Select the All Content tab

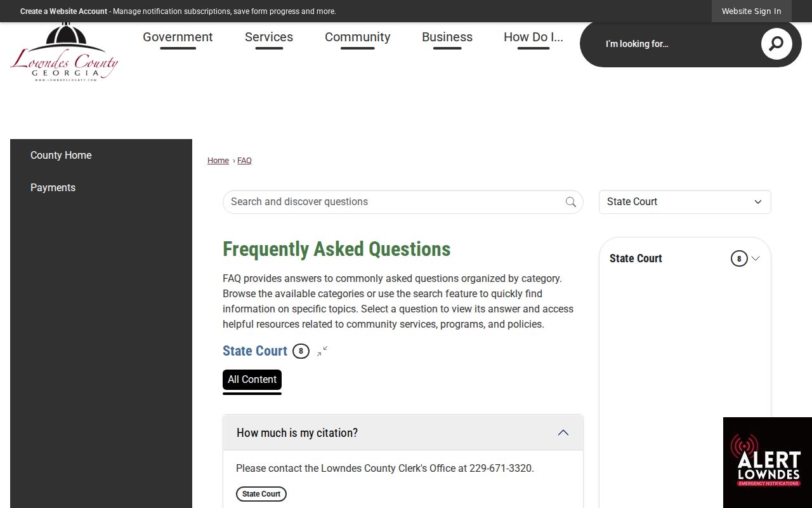click(x=252, y=380)
